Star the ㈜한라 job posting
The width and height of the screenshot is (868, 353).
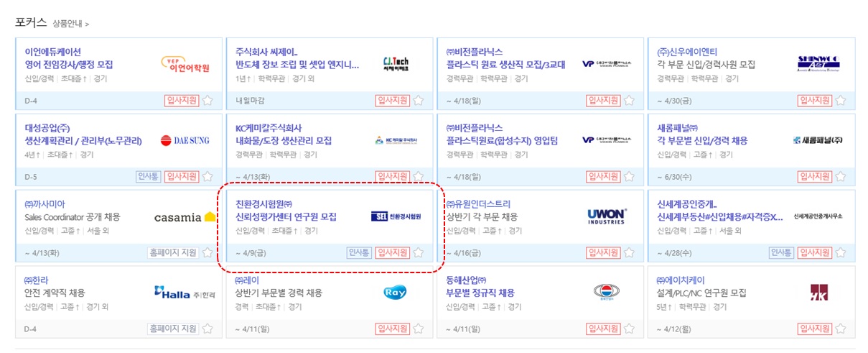tap(207, 329)
